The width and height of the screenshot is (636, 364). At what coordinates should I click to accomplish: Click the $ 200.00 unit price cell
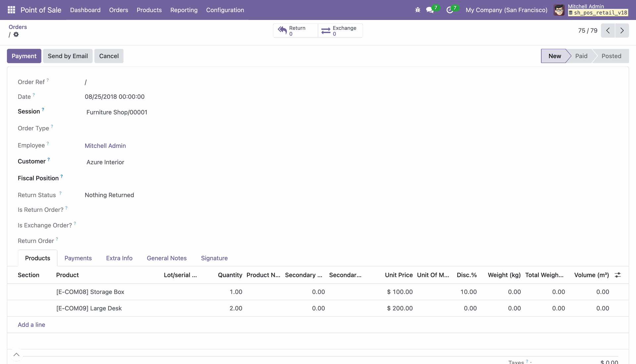point(400,308)
